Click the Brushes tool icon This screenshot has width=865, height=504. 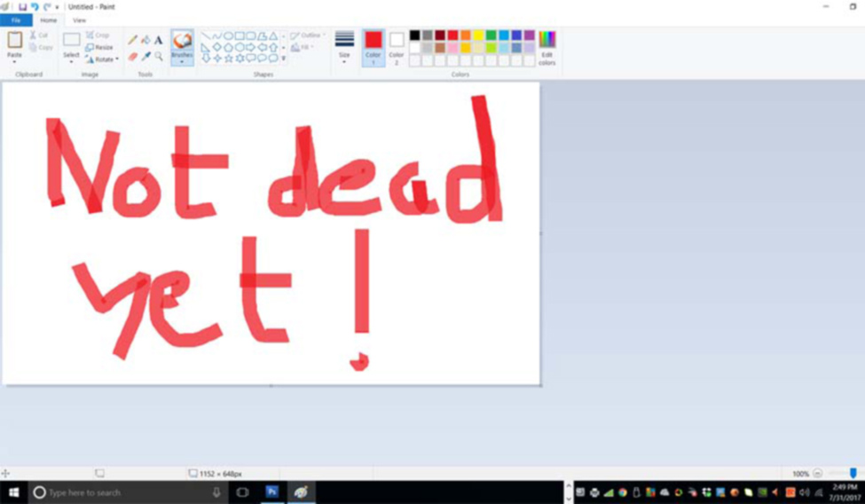click(182, 41)
